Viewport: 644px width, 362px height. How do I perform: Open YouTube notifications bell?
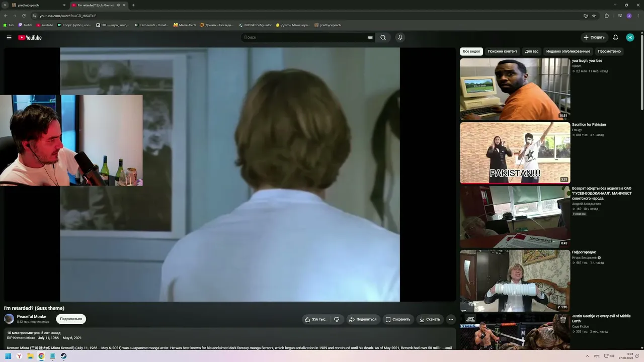point(615,38)
